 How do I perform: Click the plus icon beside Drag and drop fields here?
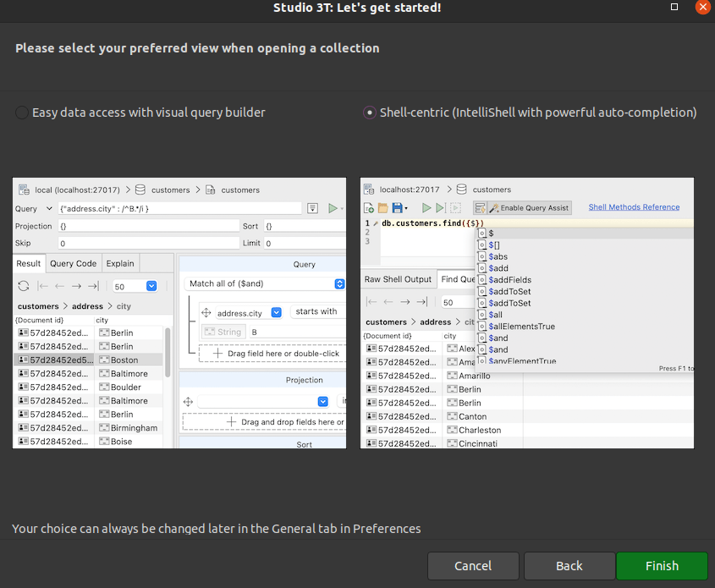(232, 421)
